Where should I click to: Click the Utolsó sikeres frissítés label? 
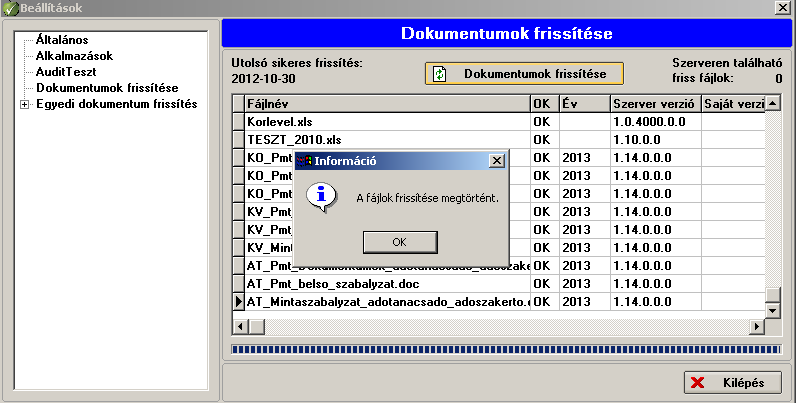pos(297,63)
